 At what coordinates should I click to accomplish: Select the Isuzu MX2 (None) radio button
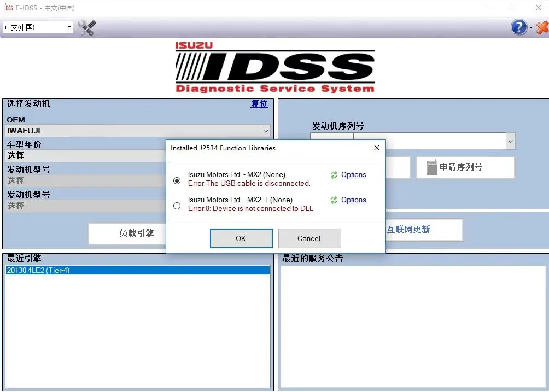177,180
